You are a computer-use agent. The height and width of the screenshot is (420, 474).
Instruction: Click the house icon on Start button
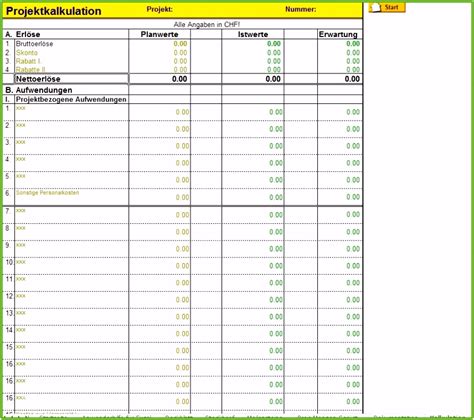coord(376,8)
